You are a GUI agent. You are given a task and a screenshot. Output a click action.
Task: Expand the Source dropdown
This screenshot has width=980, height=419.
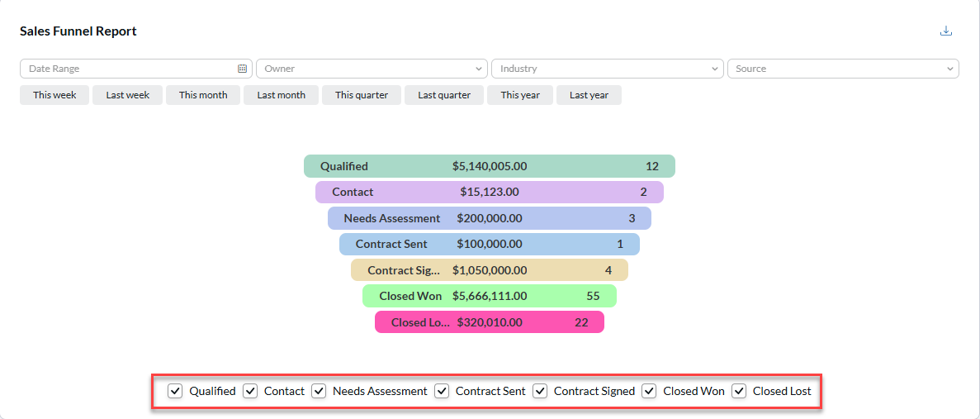click(x=842, y=69)
